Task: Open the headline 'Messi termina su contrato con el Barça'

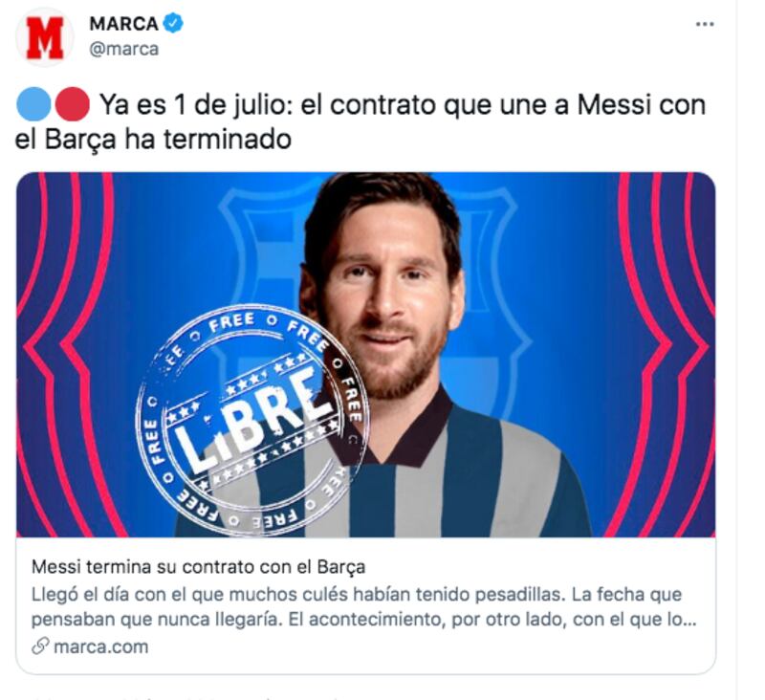Action: (x=198, y=567)
